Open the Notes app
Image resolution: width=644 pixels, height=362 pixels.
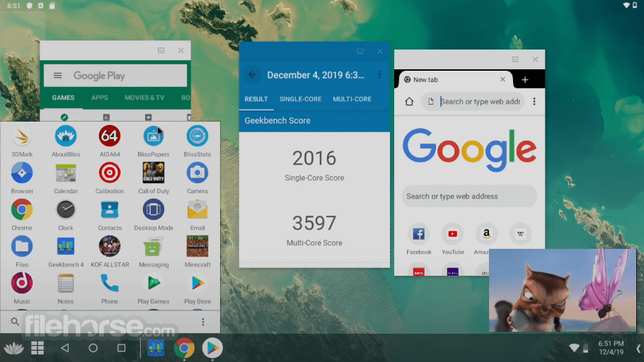(x=66, y=283)
